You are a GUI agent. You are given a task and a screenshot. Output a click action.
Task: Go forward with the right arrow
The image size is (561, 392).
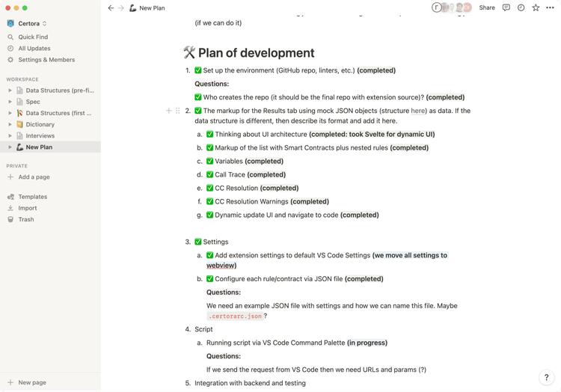[x=121, y=8]
